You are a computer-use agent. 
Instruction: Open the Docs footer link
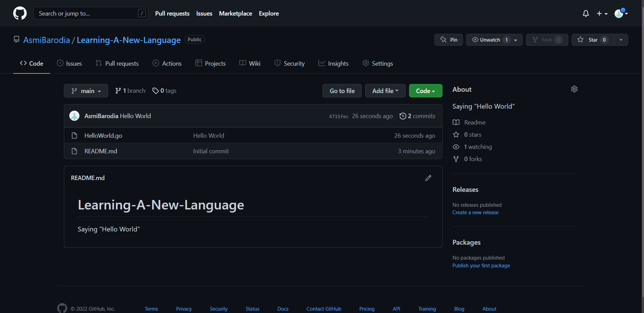pyautogui.click(x=283, y=309)
